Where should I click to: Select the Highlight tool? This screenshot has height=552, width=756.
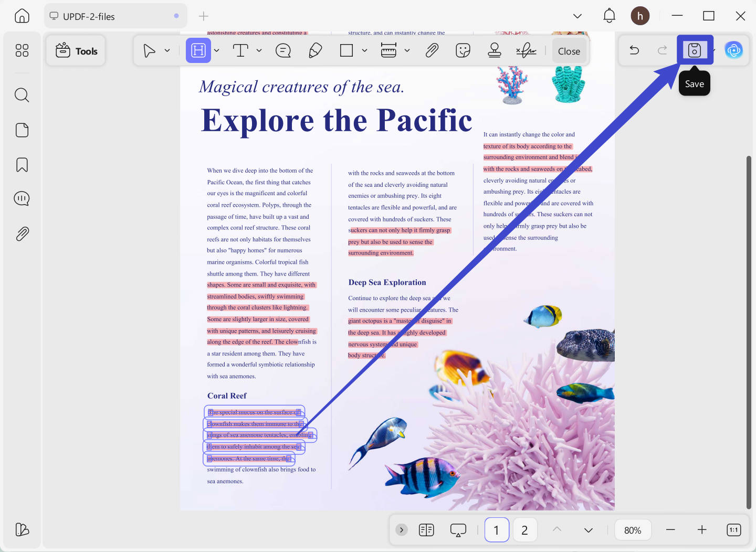point(198,50)
